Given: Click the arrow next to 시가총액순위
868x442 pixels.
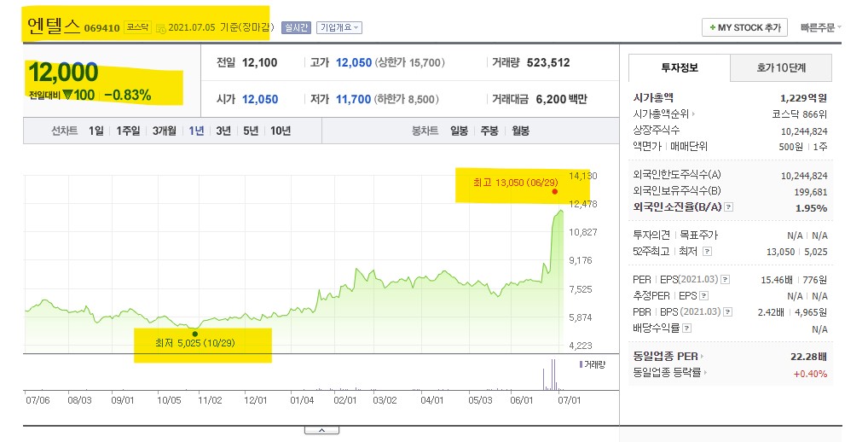Looking at the screenshot, I should tap(693, 114).
